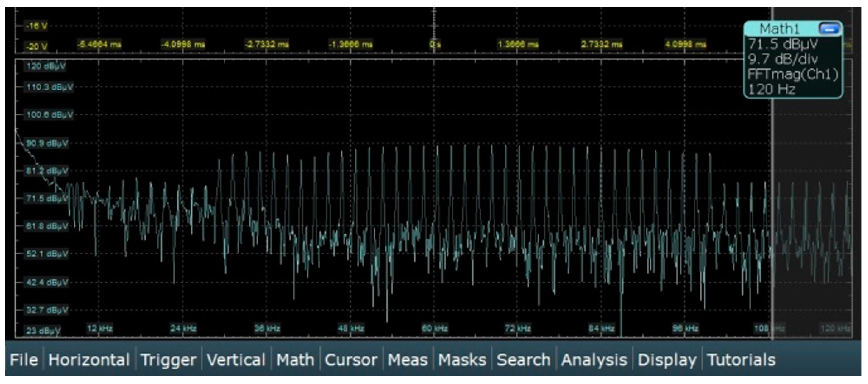Open the Trigger menu

pyautogui.click(x=168, y=360)
